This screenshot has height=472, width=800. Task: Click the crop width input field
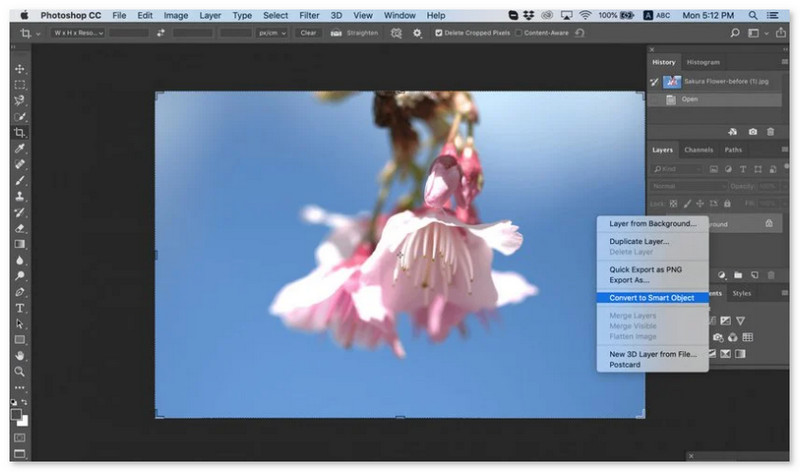coord(129,33)
